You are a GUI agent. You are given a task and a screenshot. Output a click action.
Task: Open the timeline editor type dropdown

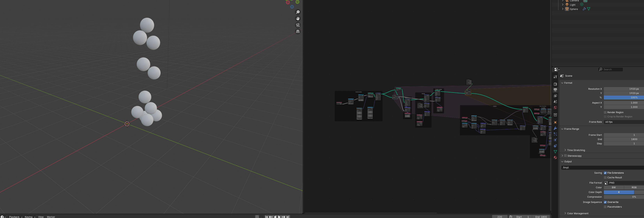3,217
